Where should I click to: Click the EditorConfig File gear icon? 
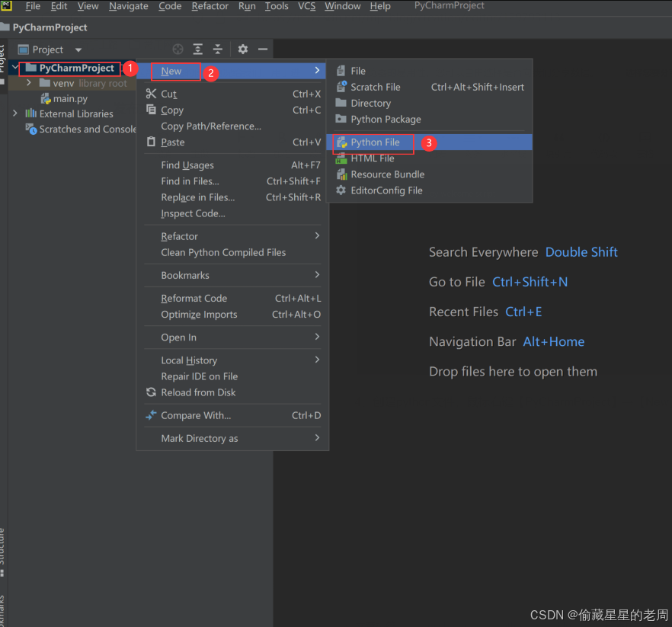tap(341, 190)
